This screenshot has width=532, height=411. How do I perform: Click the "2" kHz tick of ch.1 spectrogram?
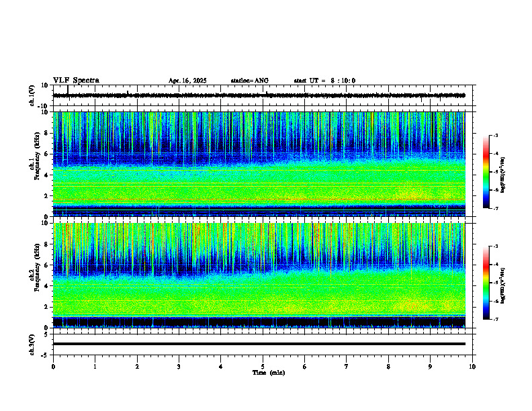(47, 196)
